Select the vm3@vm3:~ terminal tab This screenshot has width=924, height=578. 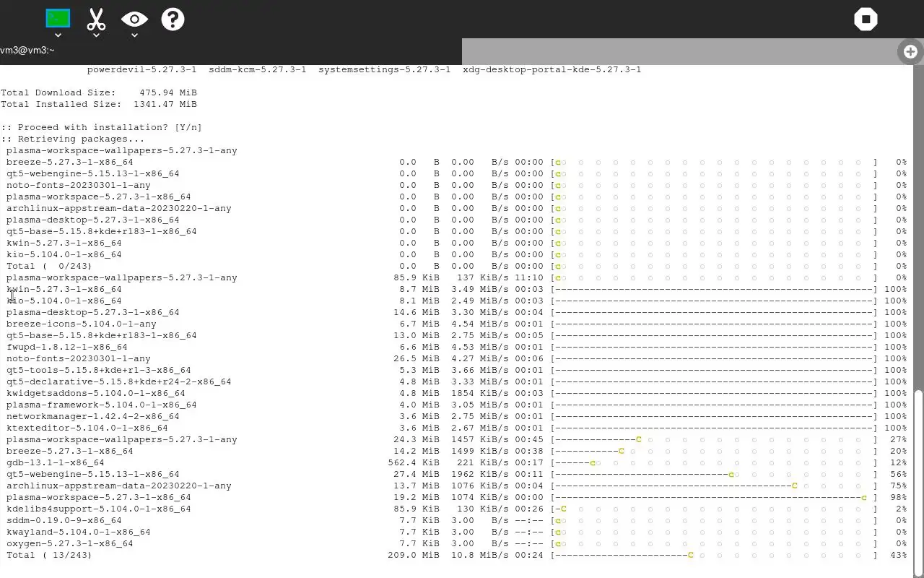click(x=231, y=51)
